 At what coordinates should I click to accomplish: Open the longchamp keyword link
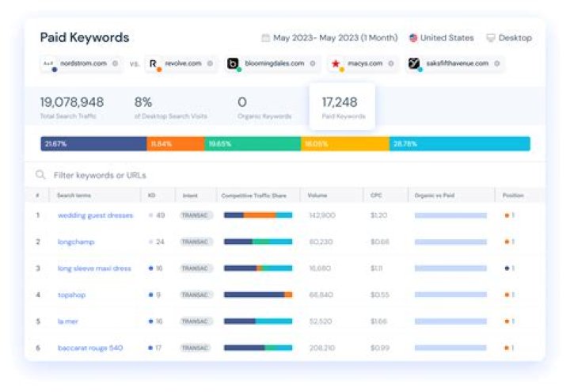(x=76, y=242)
